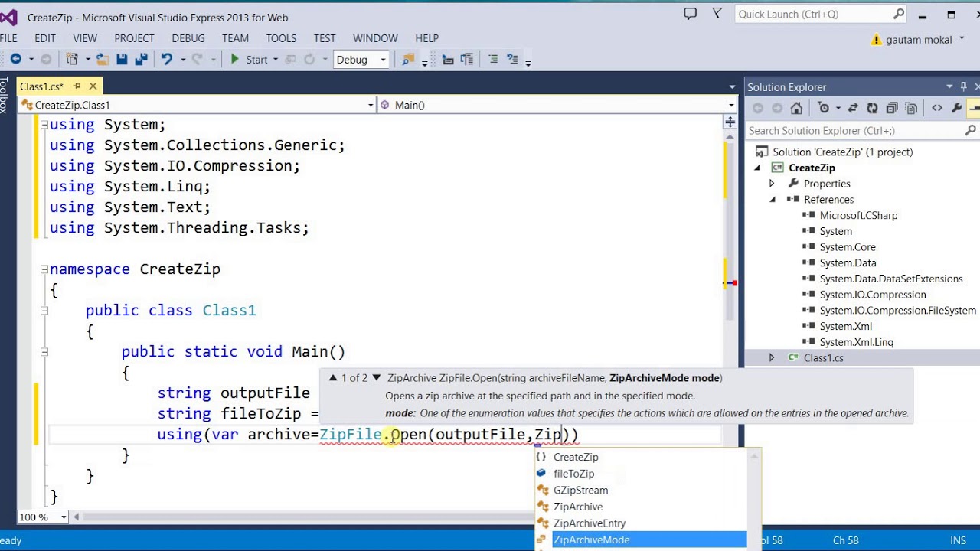The height and width of the screenshot is (551, 980).
Task: Click the Undo arrow icon
Action: point(166,60)
